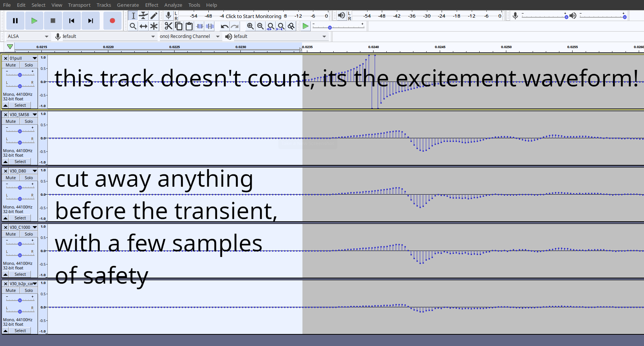Trim audio outside selection icon
Viewport: 644px width, 346px height.
[x=200, y=26]
